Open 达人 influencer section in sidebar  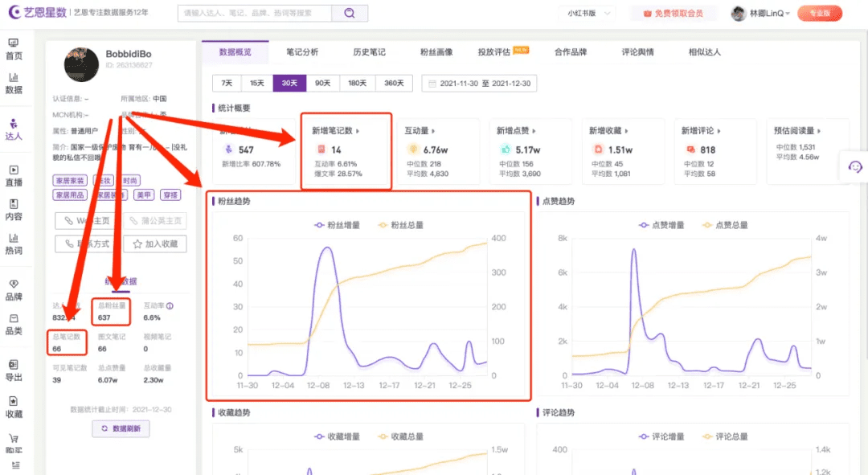click(x=14, y=129)
